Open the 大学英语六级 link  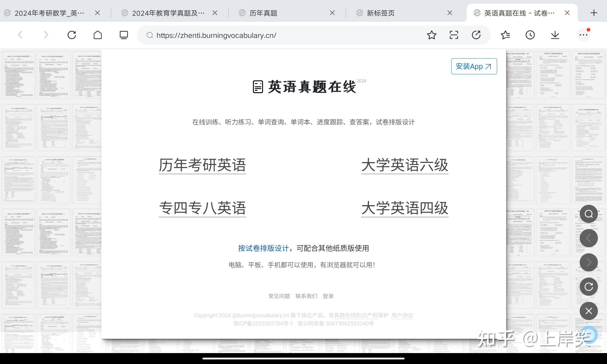(405, 165)
